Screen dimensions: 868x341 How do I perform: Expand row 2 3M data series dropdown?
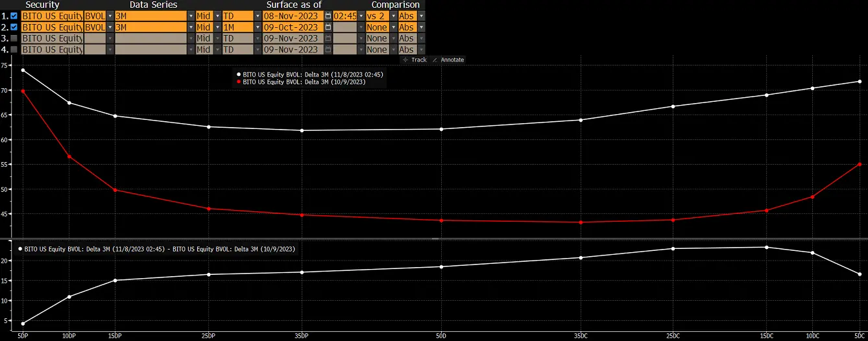click(191, 27)
